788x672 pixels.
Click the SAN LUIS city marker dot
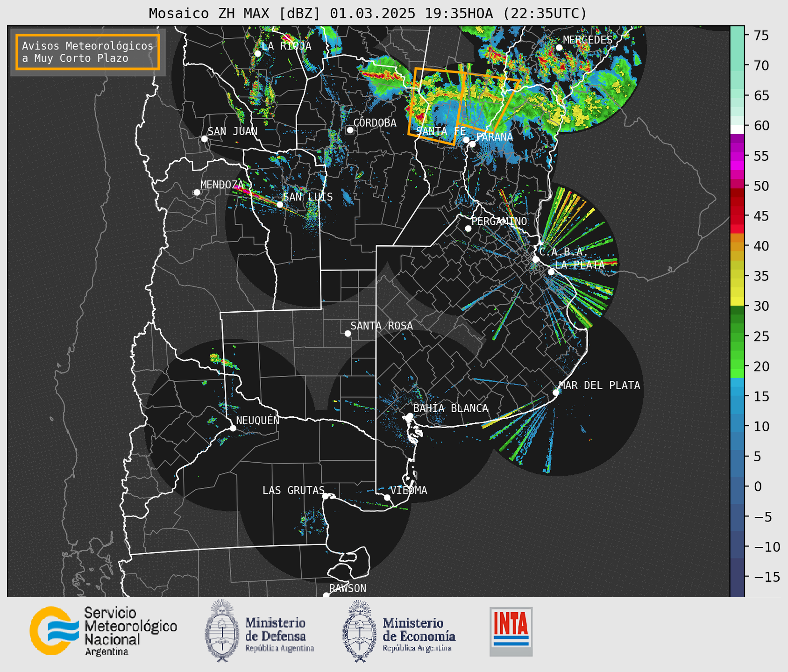tap(279, 205)
